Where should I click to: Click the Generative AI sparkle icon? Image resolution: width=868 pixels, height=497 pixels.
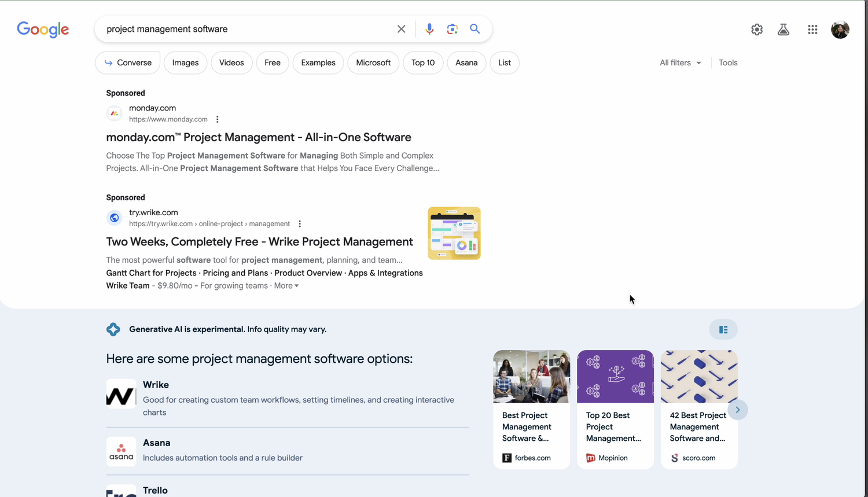(113, 329)
